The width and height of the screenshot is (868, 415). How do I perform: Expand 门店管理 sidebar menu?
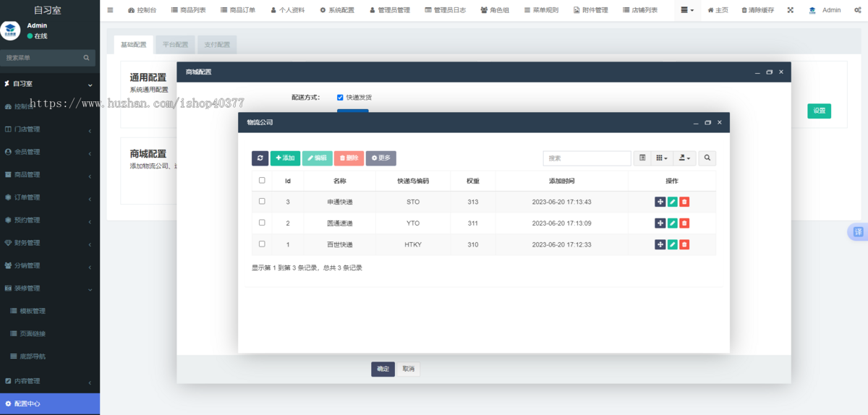tap(50, 129)
